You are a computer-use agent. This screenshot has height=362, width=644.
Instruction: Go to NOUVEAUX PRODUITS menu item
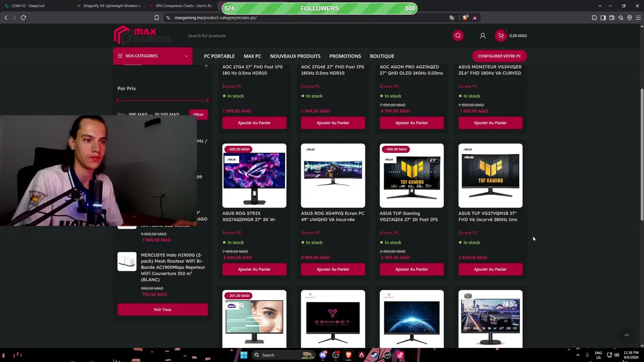tap(295, 56)
